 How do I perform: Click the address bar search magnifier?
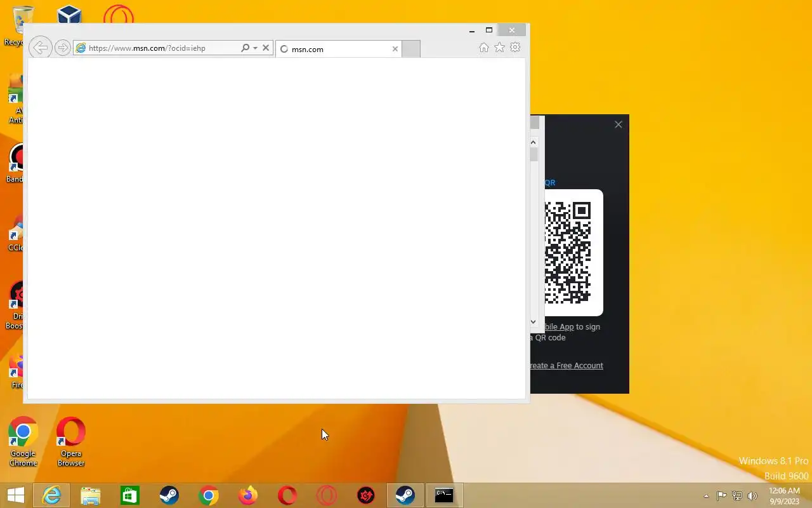(x=245, y=48)
